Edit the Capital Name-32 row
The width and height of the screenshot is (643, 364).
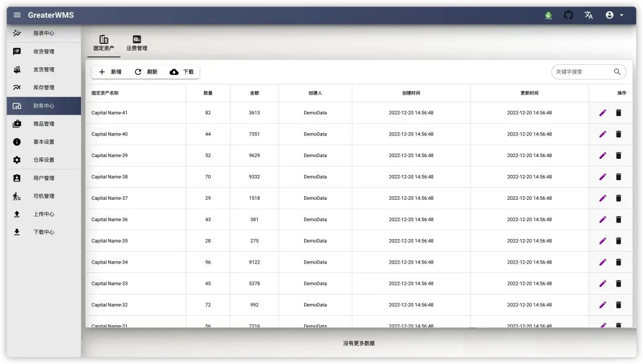click(603, 305)
